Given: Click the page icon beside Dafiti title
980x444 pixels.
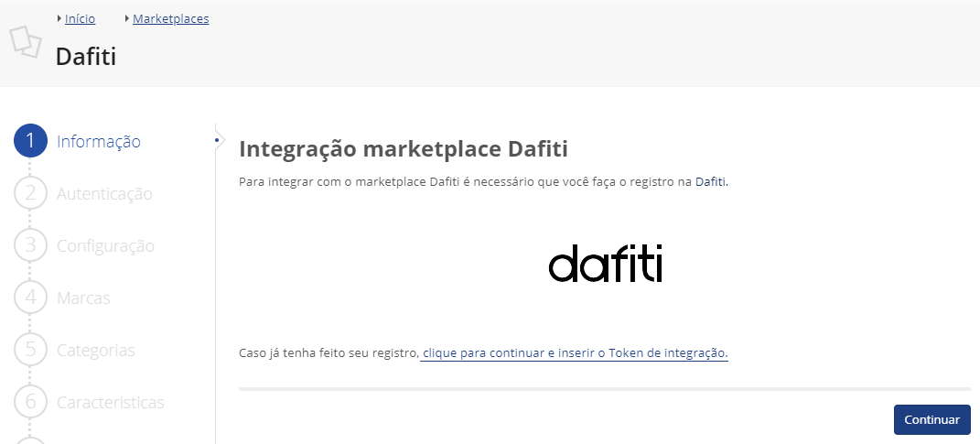Looking at the screenshot, I should (26, 42).
